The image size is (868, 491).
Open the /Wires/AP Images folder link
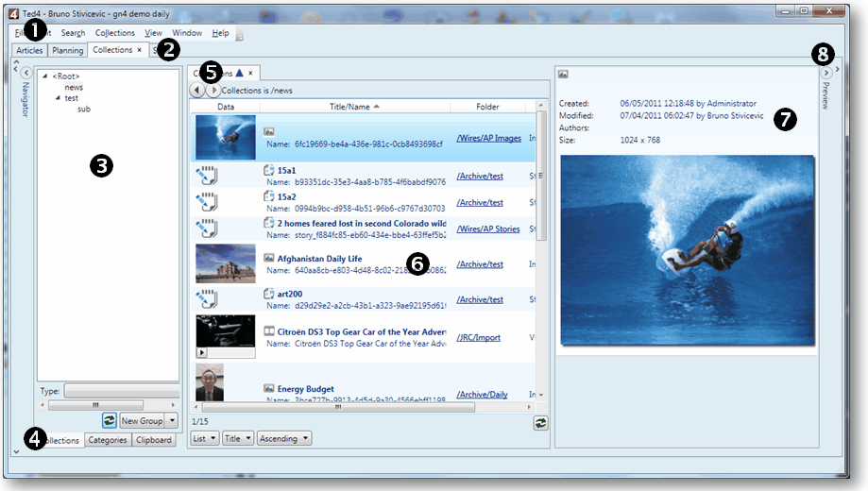pyautogui.click(x=489, y=138)
